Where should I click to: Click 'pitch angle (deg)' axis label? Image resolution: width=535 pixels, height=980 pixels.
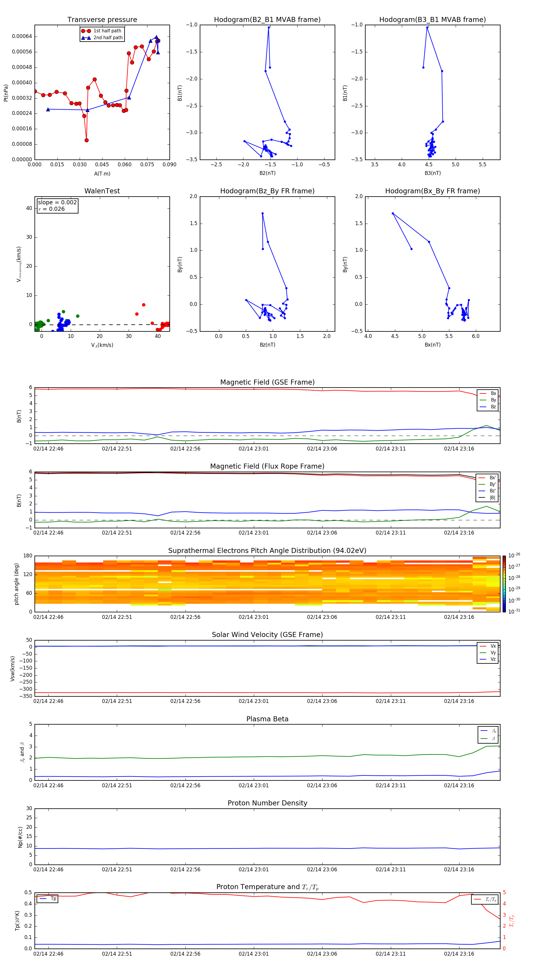pyautogui.click(x=16, y=584)
